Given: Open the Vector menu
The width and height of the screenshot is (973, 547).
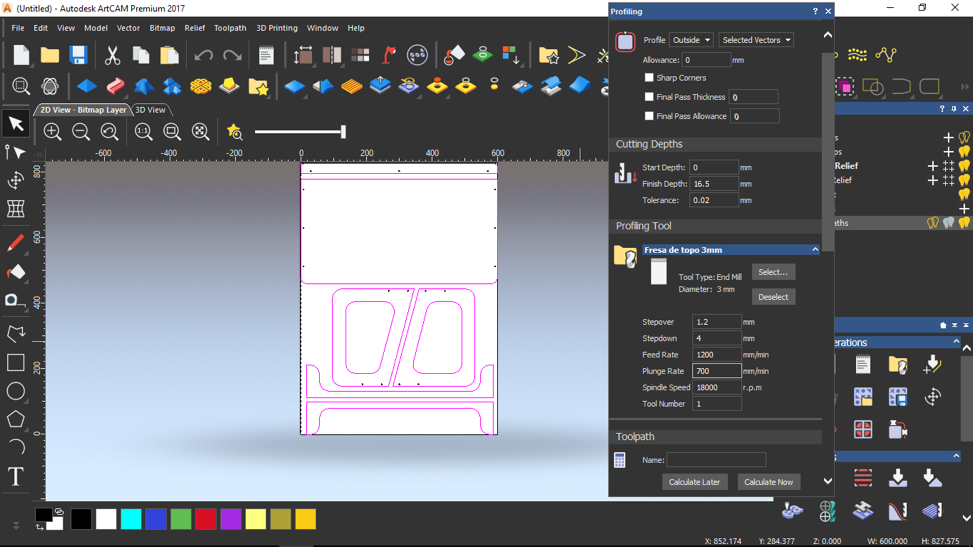Looking at the screenshot, I should tap(128, 28).
